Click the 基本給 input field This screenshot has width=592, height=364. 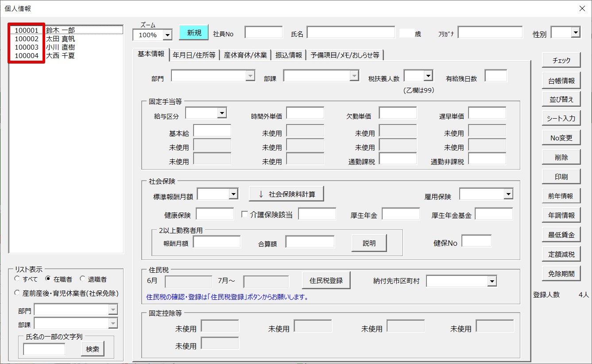pyautogui.click(x=212, y=131)
